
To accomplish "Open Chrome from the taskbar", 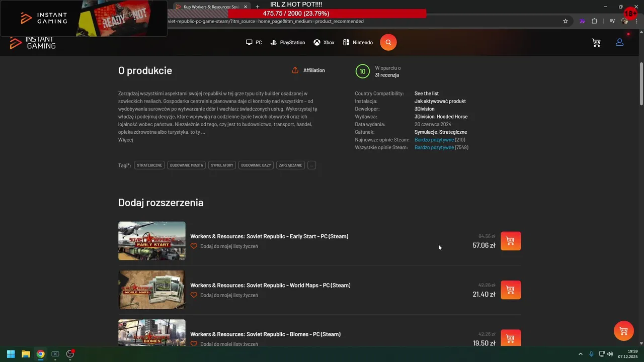I will 40,354.
